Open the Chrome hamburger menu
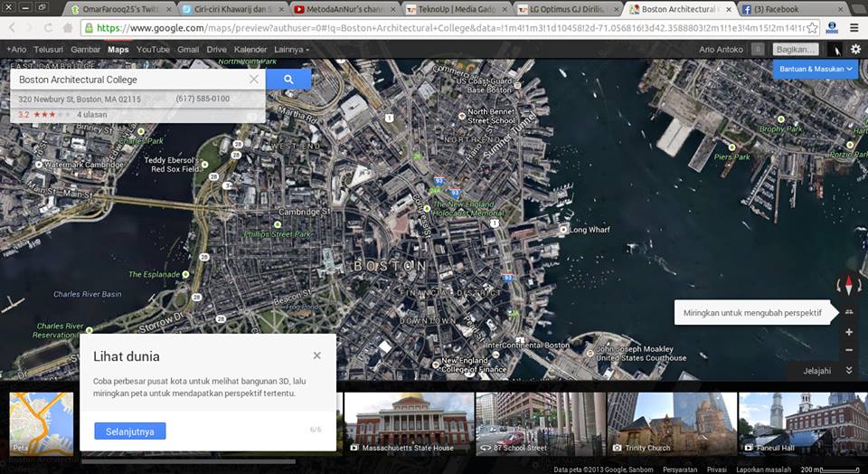The image size is (868, 474). [x=854, y=28]
